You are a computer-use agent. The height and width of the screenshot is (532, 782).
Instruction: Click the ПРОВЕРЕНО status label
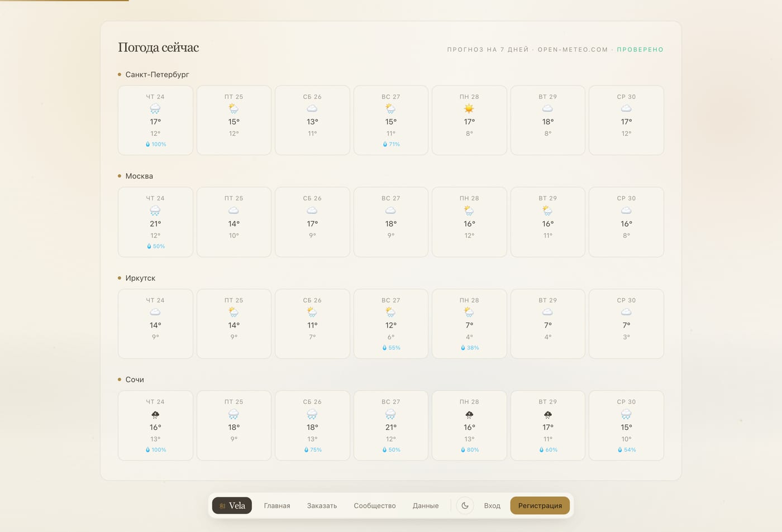[640, 50]
